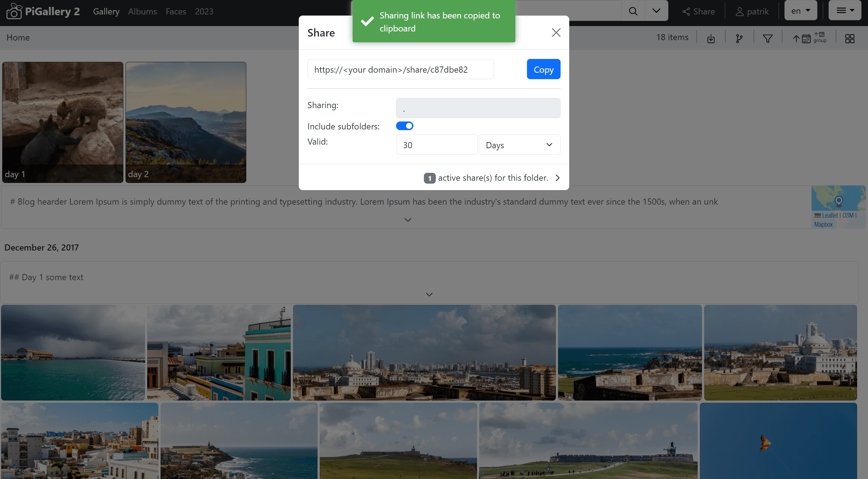Open the Albums menu item

click(142, 11)
